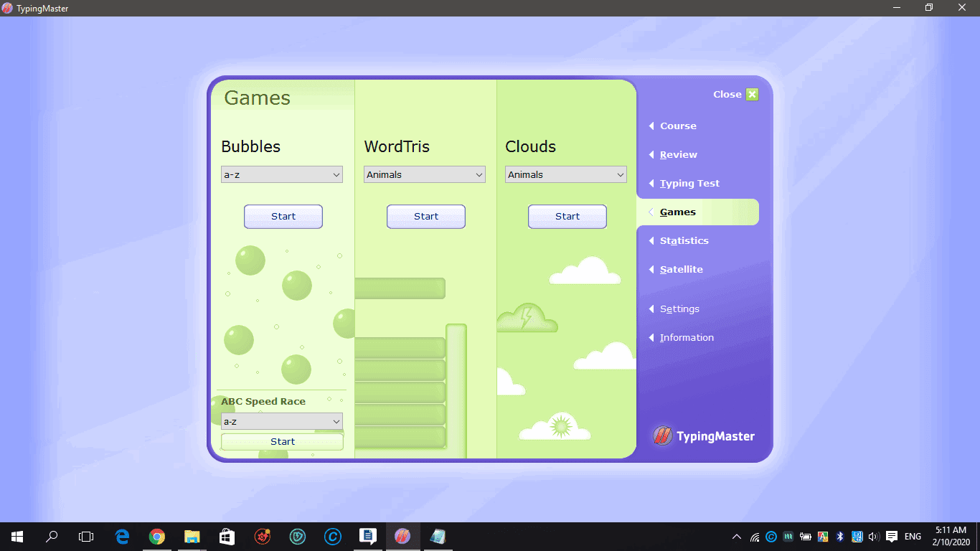The width and height of the screenshot is (980, 551).
Task: Start the Bubbles game
Action: pos(283,216)
